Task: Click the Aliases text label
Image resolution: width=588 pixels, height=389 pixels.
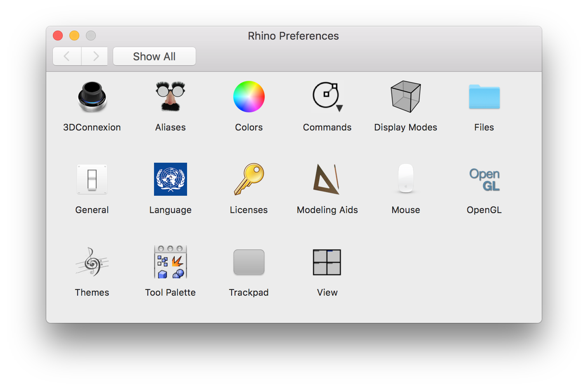Action: (x=171, y=127)
